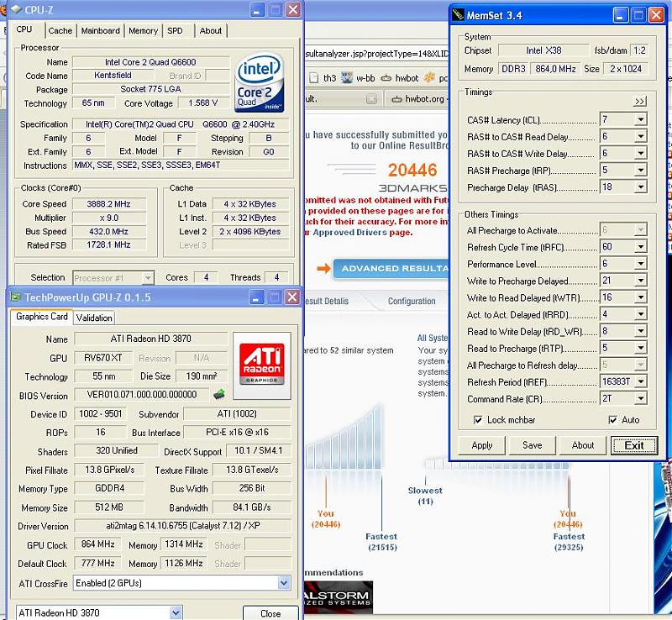
Task: Click the hwbot.org browser tab
Action: point(418,99)
